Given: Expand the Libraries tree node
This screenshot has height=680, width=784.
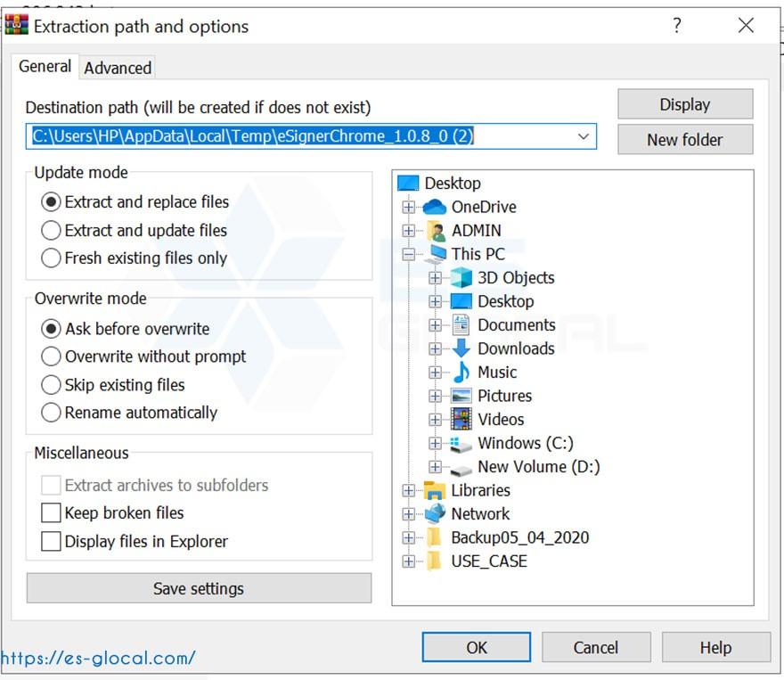Looking at the screenshot, I should 409,490.
